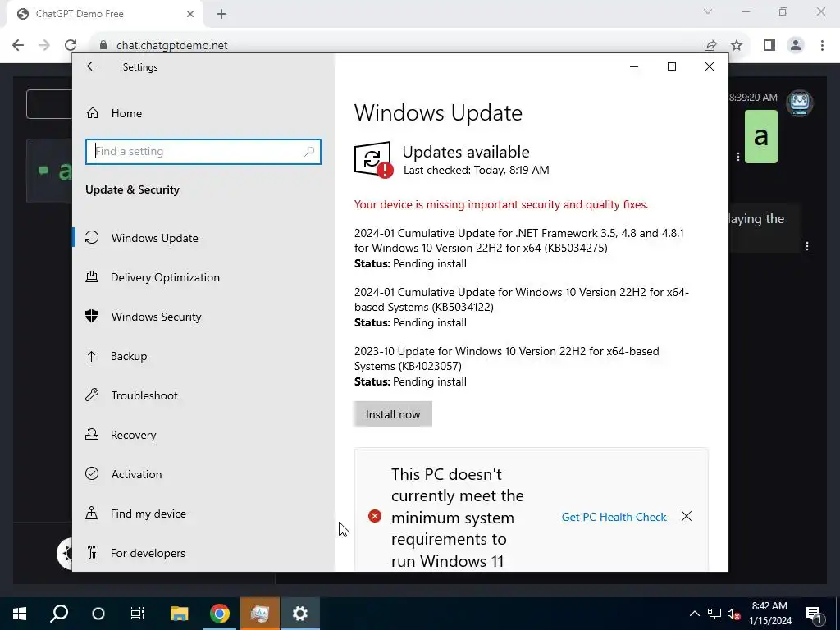Click the Find my device person icon

92,514
